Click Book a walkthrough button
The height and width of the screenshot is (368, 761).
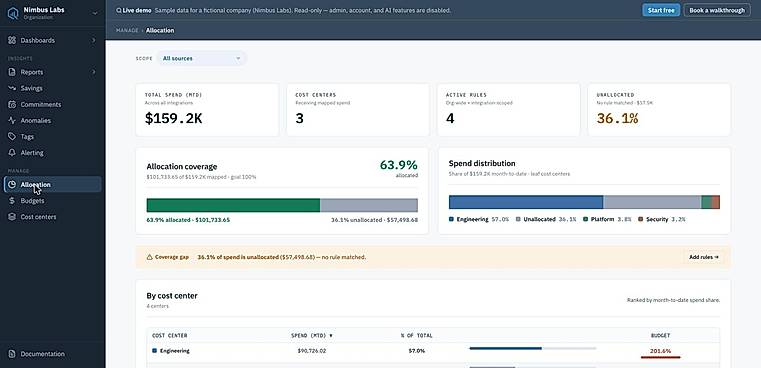point(717,10)
